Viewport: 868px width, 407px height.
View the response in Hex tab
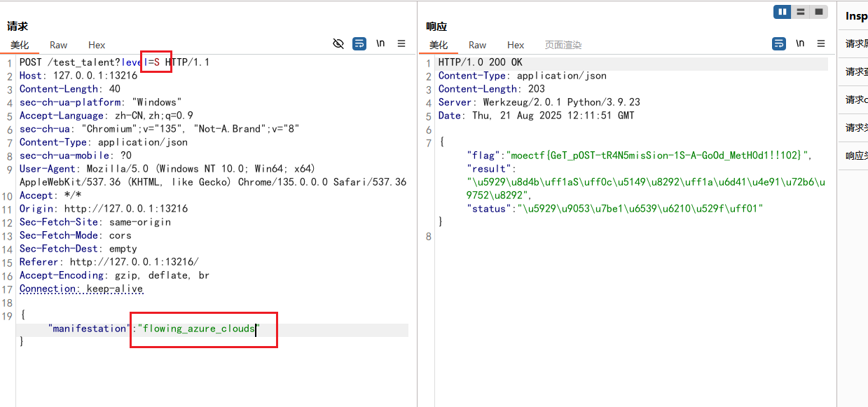(516, 45)
